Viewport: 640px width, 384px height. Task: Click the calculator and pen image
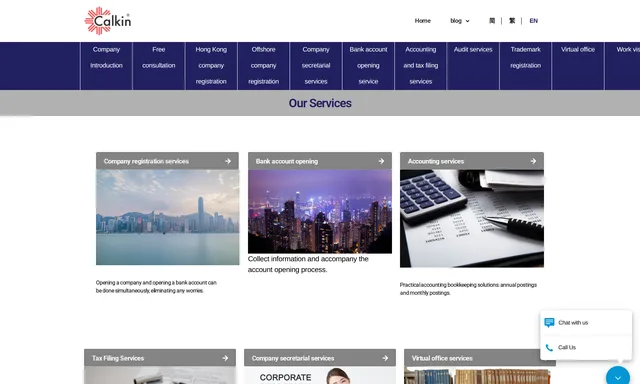point(472,218)
